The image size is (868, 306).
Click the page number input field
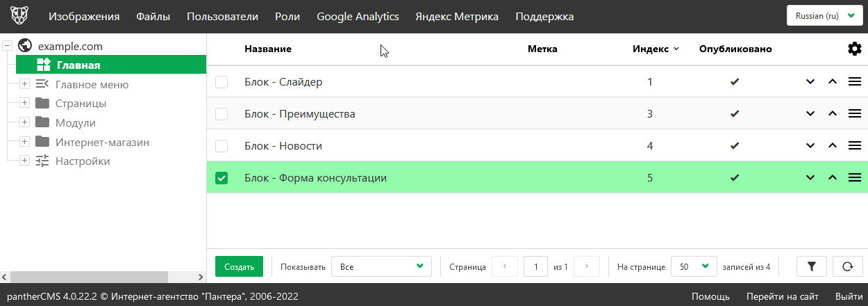pyautogui.click(x=535, y=266)
